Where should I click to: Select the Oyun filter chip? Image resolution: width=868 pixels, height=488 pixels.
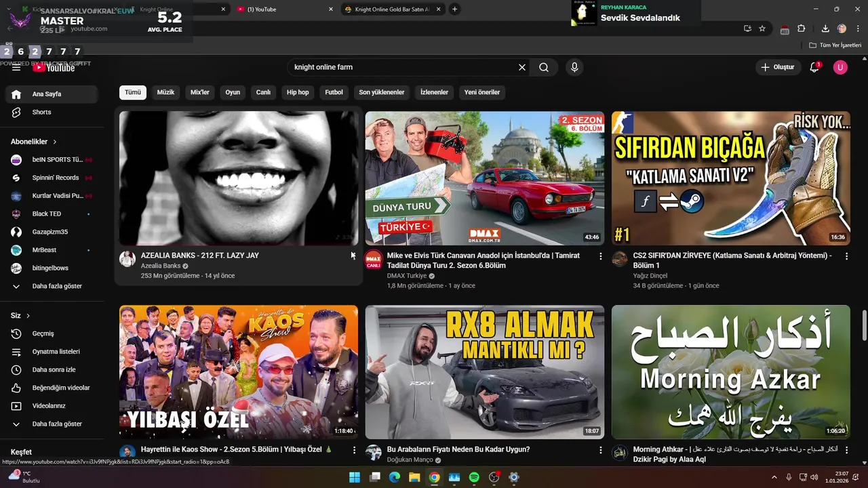click(233, 92)
